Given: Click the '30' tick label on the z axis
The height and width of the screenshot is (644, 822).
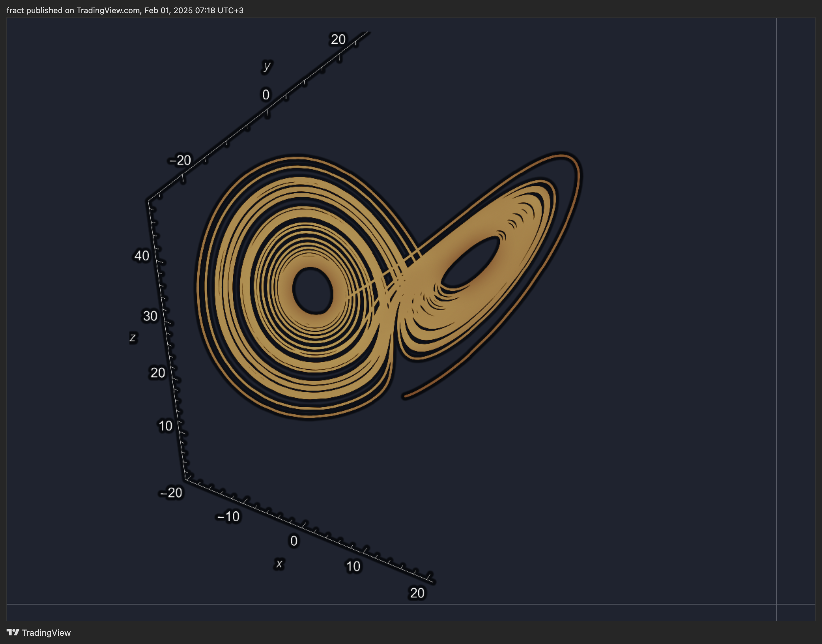Looking at the screenshot, I should [150, 316].
